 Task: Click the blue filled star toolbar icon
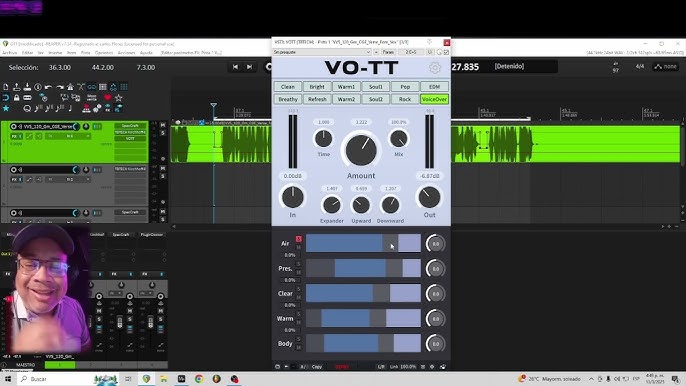[x=6, y=108]
